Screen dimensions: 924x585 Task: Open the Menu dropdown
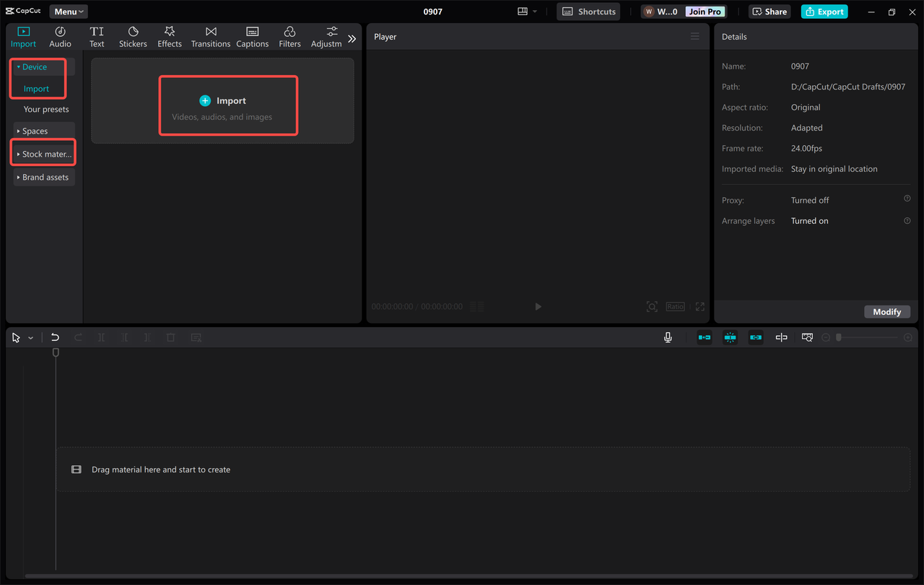(x=69, y=12)
